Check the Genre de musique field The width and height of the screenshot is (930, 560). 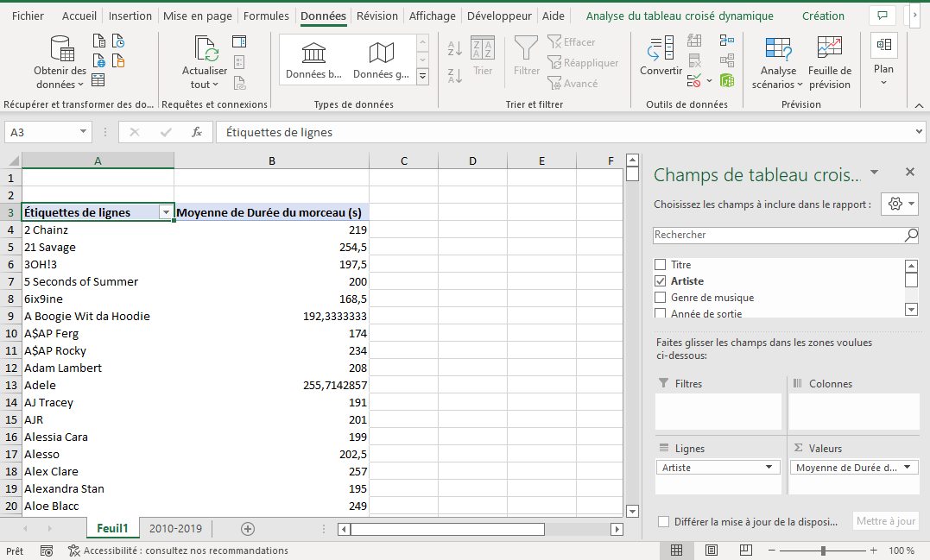click(x=660, y=298)
